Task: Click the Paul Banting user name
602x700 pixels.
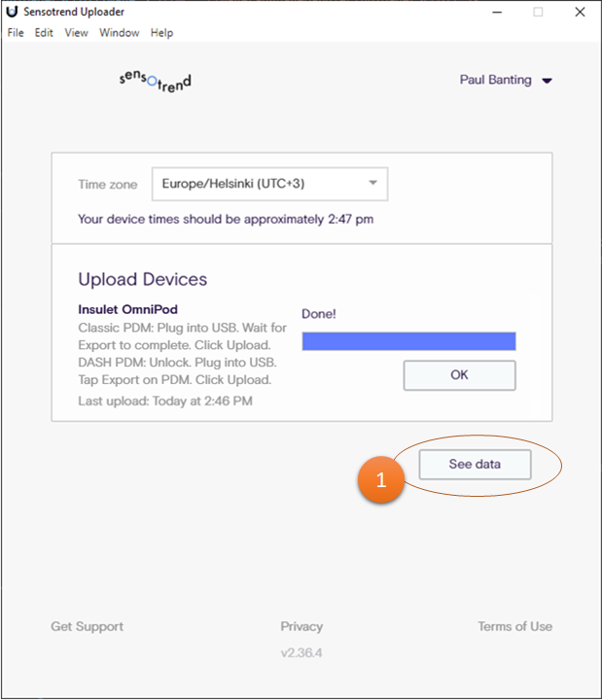Action: [495, 81]
